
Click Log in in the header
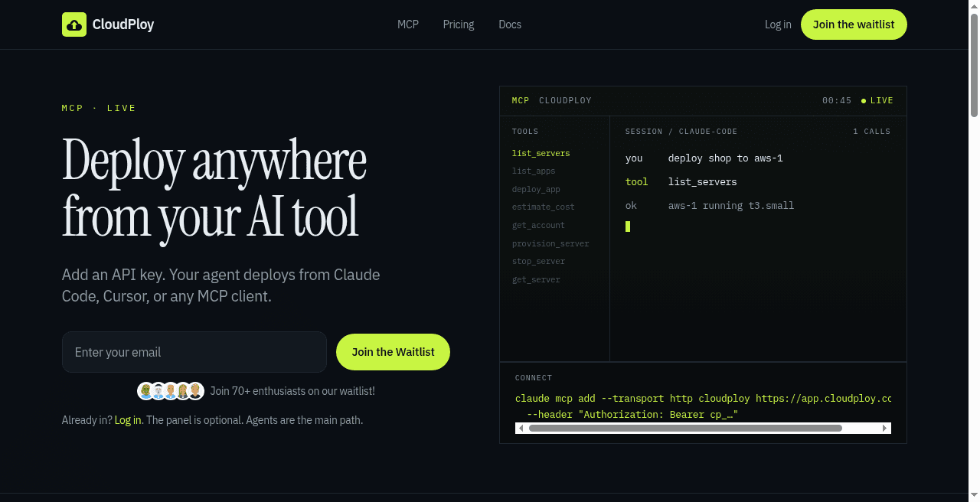tap(778, 24)
